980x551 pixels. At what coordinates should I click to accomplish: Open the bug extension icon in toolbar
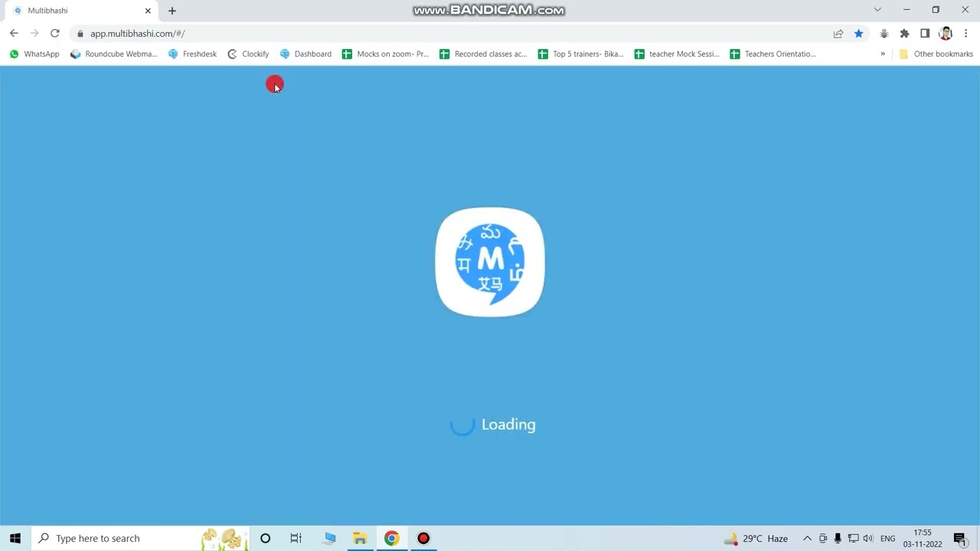(x=884, y=34)
